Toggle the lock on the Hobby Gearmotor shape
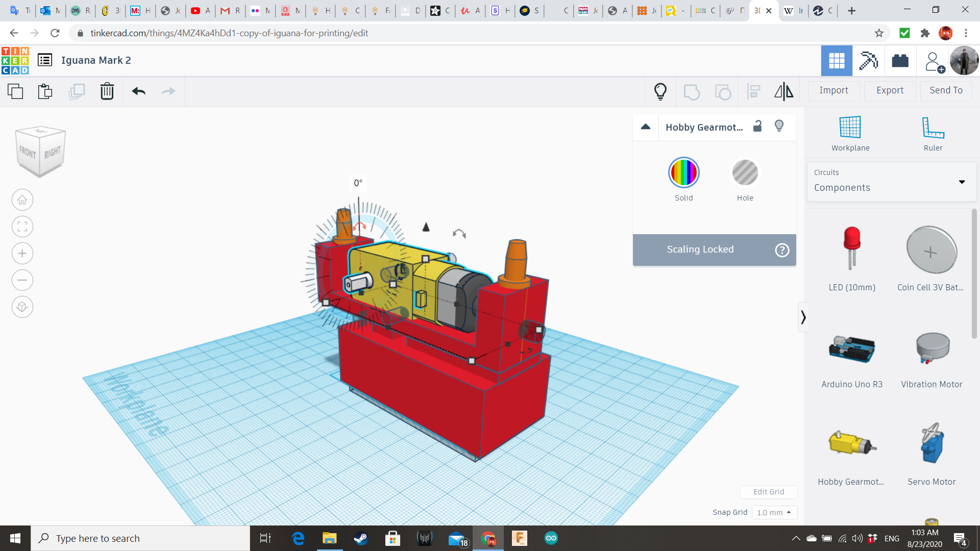980x551 pixels. (x=757, y=127)
